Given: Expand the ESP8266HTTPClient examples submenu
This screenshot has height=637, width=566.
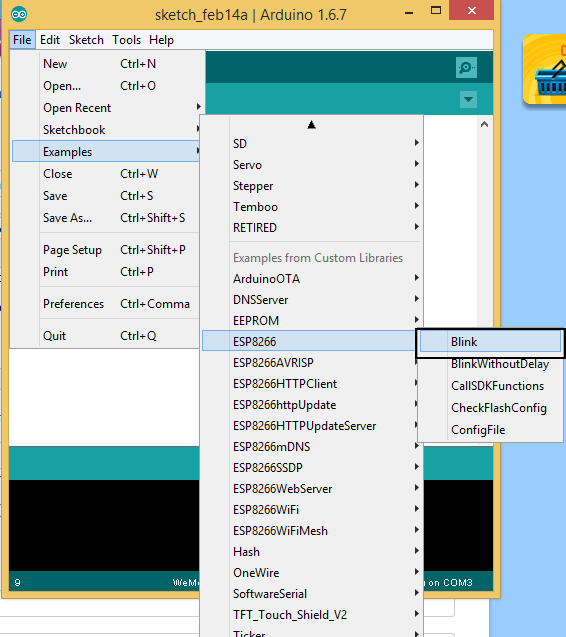Looking at the screenshot, I should (310, 384).
